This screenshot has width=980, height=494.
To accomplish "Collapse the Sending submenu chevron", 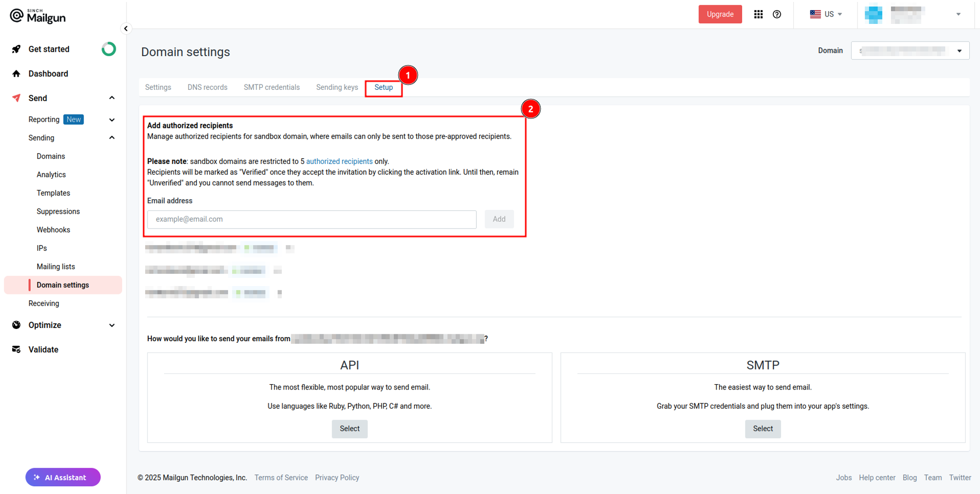I will click(x=112, y=138).
